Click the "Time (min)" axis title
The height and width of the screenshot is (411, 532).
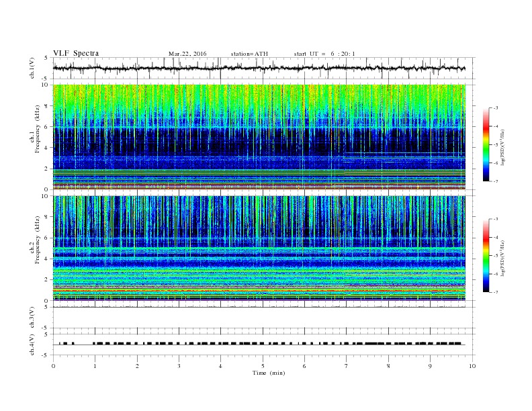coord(269,373)
